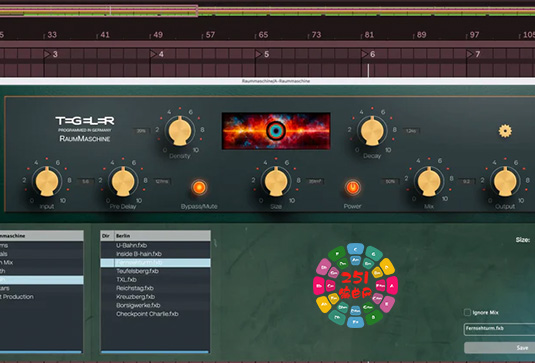Jump to timeline marker 7

tap(474, 54)
